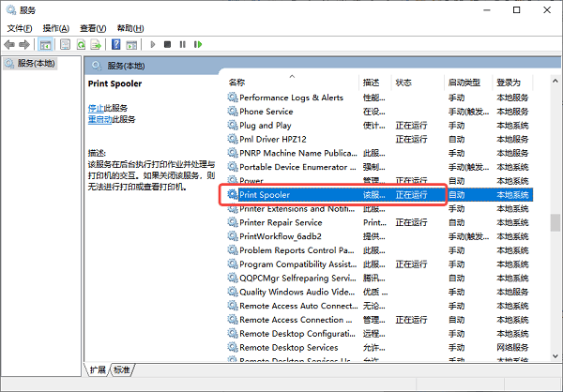The width and height of the screenshot is (563, 392).
Task: Open the blue help icon in toolbar
Action: click(x=116, y=44)
